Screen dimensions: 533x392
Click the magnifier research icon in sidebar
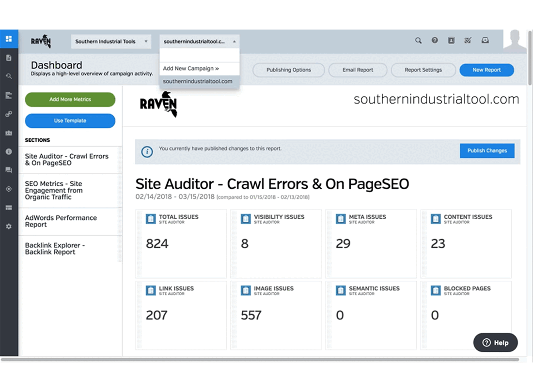(9, 76)
